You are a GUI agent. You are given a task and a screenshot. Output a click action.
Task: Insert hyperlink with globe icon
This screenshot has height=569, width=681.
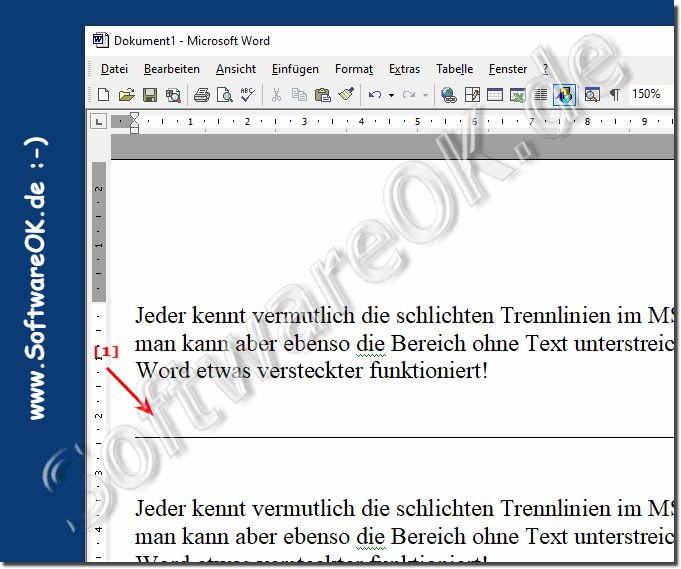coord(449,94)
